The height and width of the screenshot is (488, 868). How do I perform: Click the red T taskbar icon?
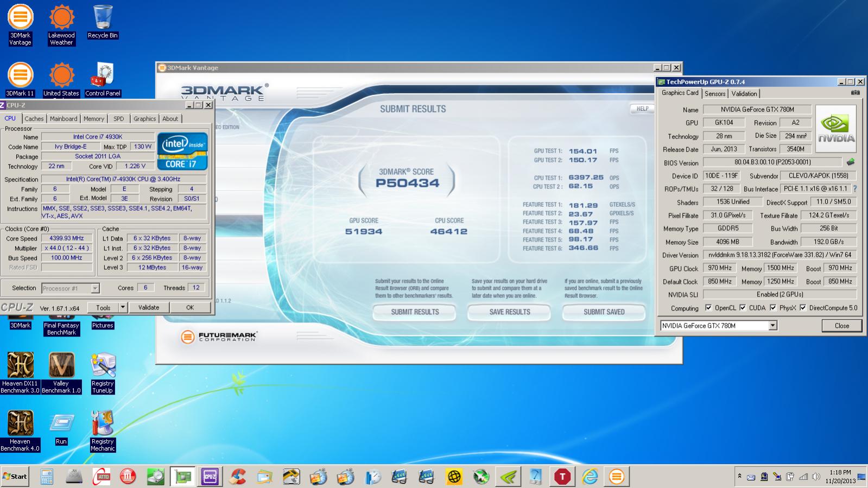562,477
